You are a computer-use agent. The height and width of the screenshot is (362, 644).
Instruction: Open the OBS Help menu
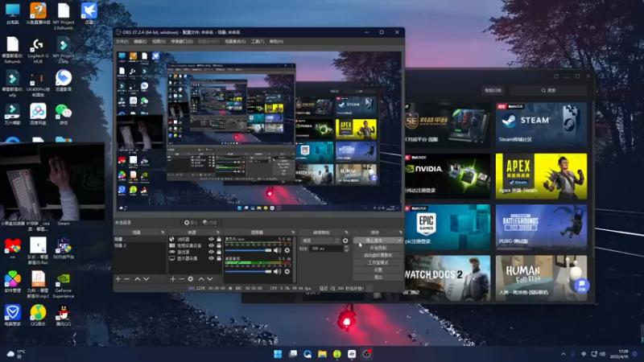click(276, 42)
